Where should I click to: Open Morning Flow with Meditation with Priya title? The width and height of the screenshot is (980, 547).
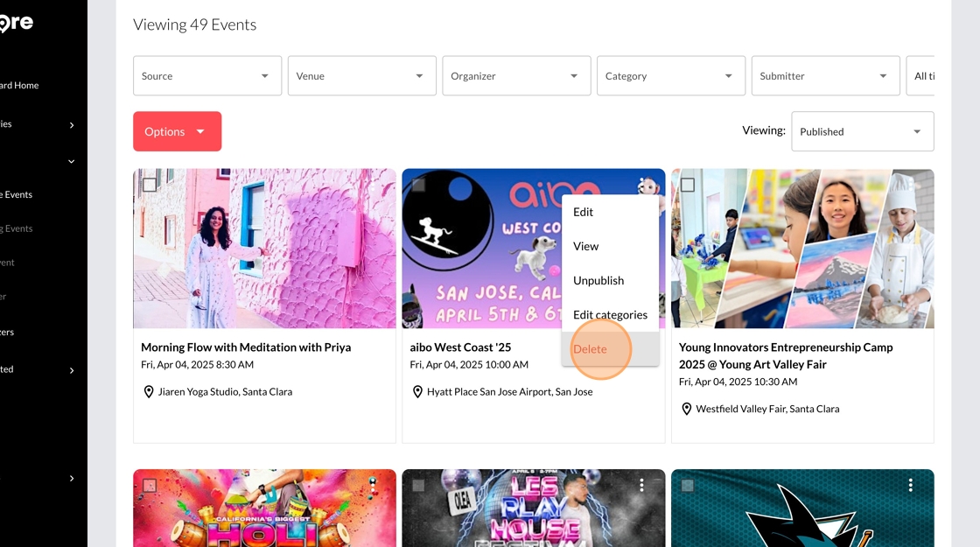(246, 347)
